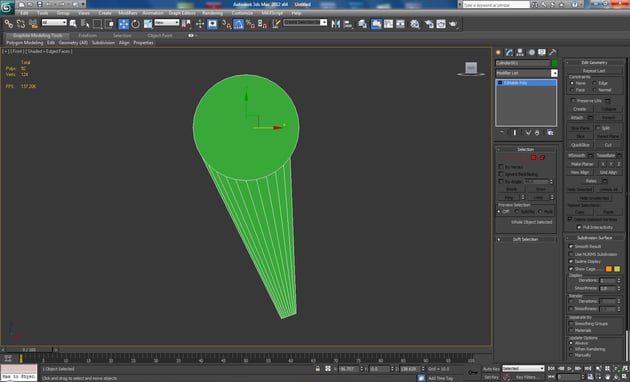
Task: Open the Render Setup icon
Action: (x=429, y=24)
